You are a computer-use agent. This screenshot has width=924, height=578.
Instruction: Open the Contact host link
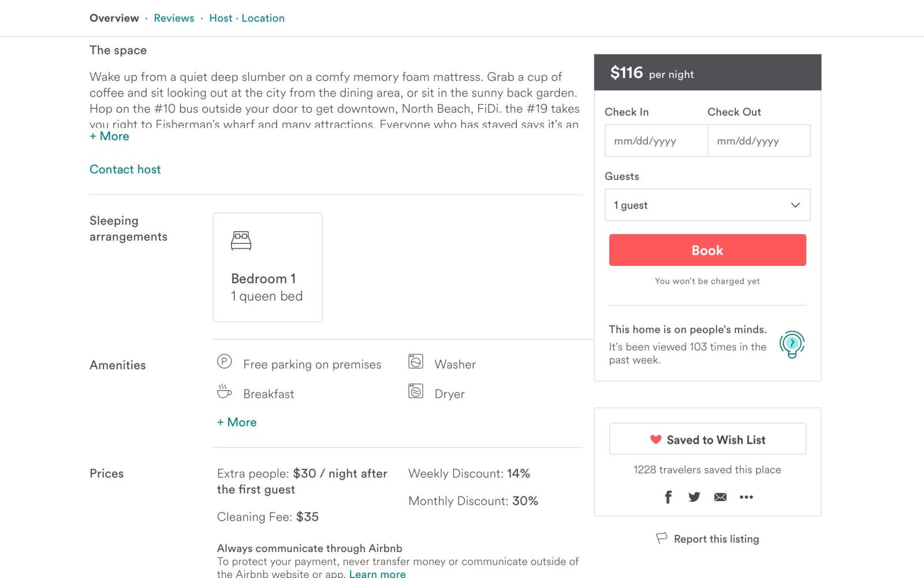point(125,169)
